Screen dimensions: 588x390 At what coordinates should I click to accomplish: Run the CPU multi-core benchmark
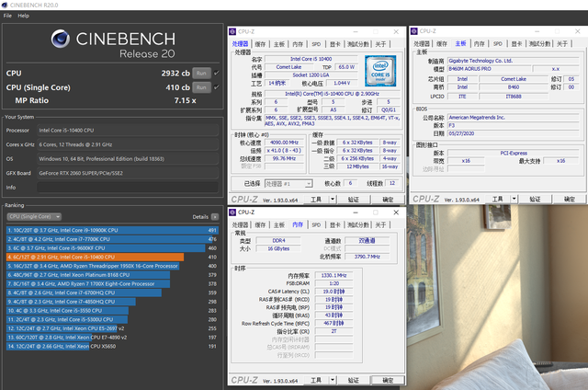[x=201, y=74]
